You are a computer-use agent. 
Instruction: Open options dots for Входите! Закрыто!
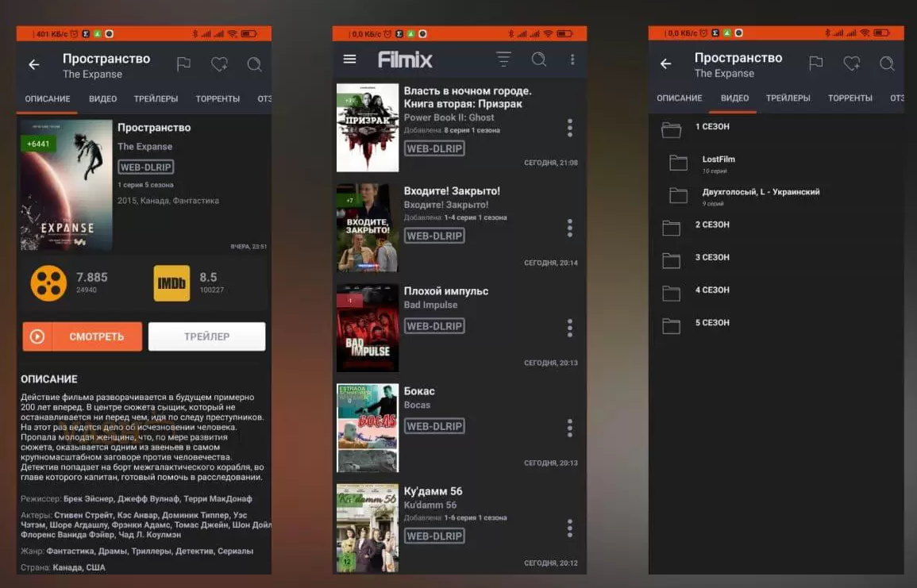click(x=569, y=228)
